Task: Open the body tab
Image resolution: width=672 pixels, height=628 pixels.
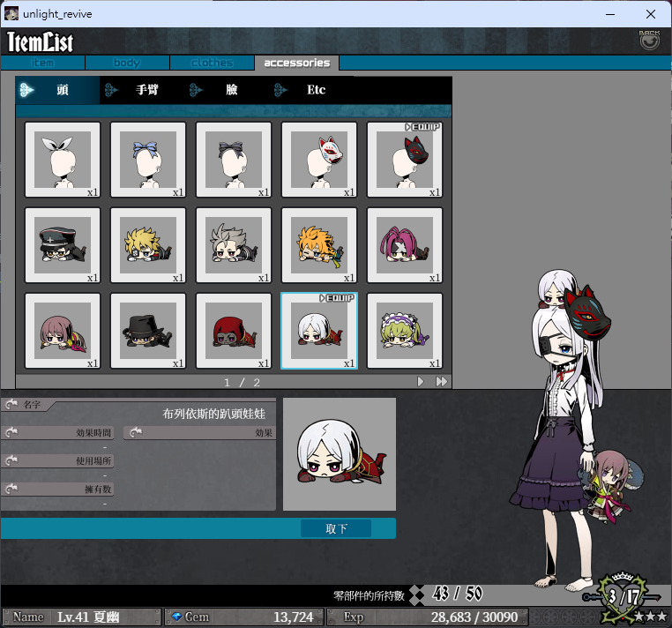Action: [x=127, y=63]
